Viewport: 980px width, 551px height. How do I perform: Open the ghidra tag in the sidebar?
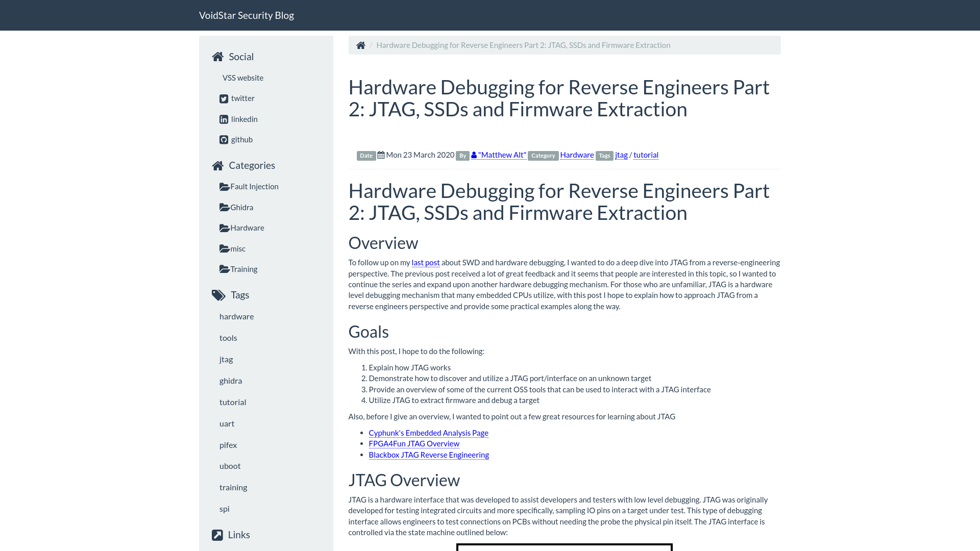(231, 381)
